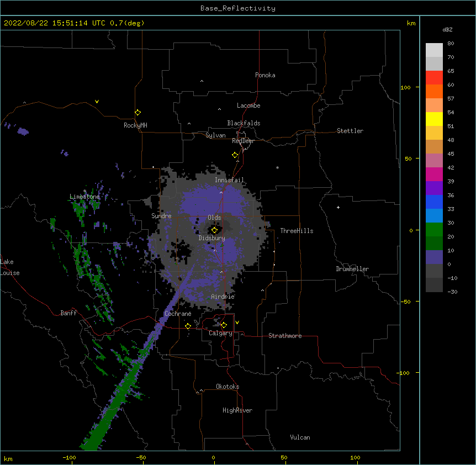The image size is (476, 465).
Task: Click the yellow diamond marker south of RedDeer
Action: coord(235,155)
